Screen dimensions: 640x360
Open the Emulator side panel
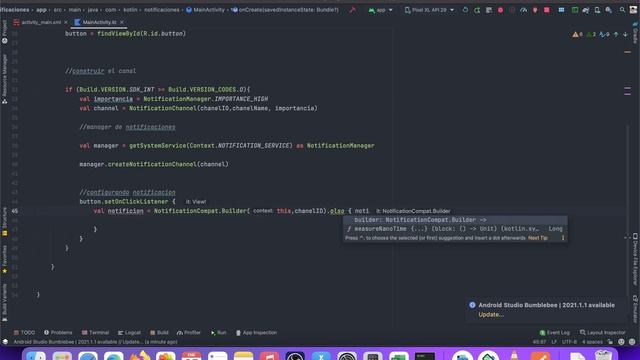(x=635, y=309)
